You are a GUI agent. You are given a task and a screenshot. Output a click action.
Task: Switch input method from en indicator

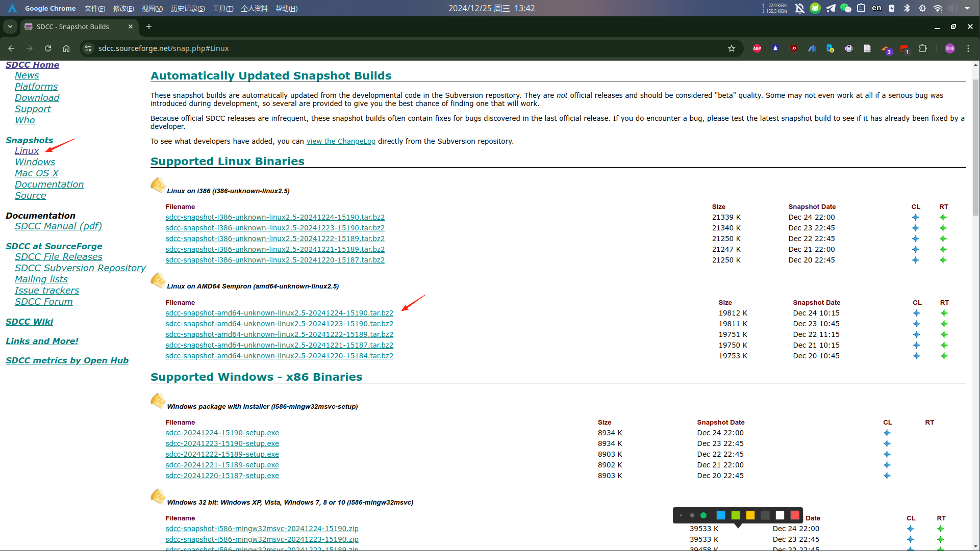[876, 8]
